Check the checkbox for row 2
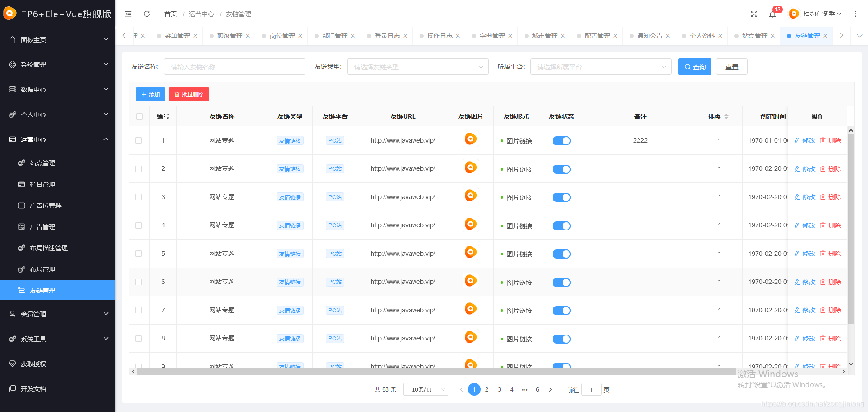Screen dimensions: 868x412 [x=138, y=169]
